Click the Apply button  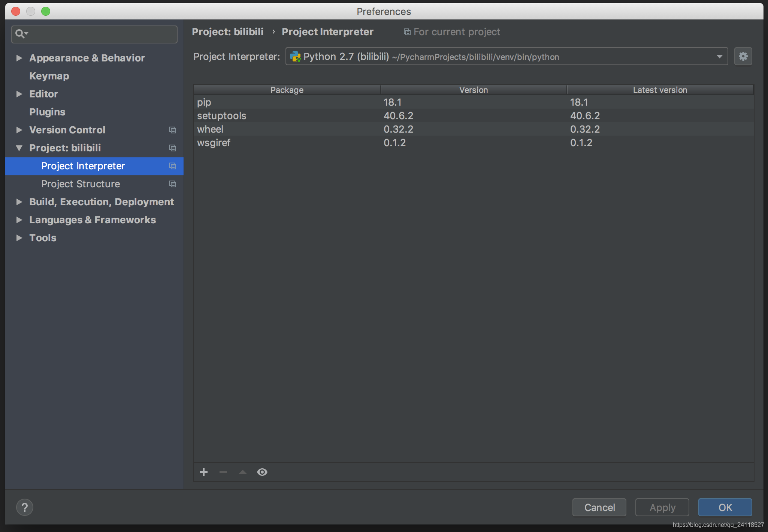[x=662, y=507]
